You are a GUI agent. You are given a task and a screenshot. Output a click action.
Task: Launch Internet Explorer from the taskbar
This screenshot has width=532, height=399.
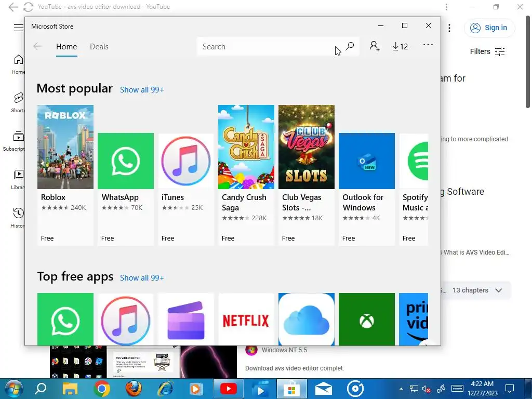[x=165, y=389]
